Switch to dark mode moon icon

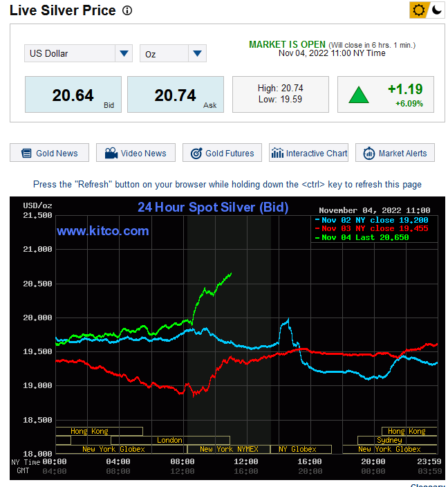click(436, 10)
